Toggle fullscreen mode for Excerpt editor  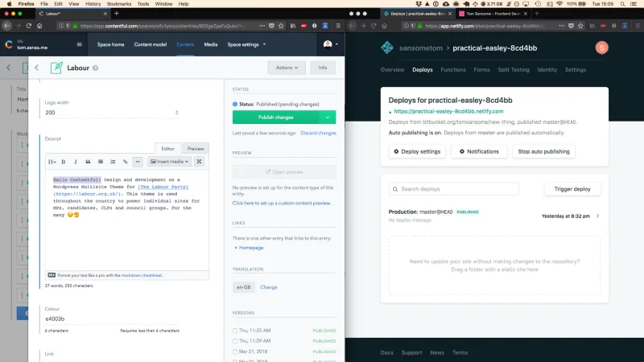tap(199, 162)
